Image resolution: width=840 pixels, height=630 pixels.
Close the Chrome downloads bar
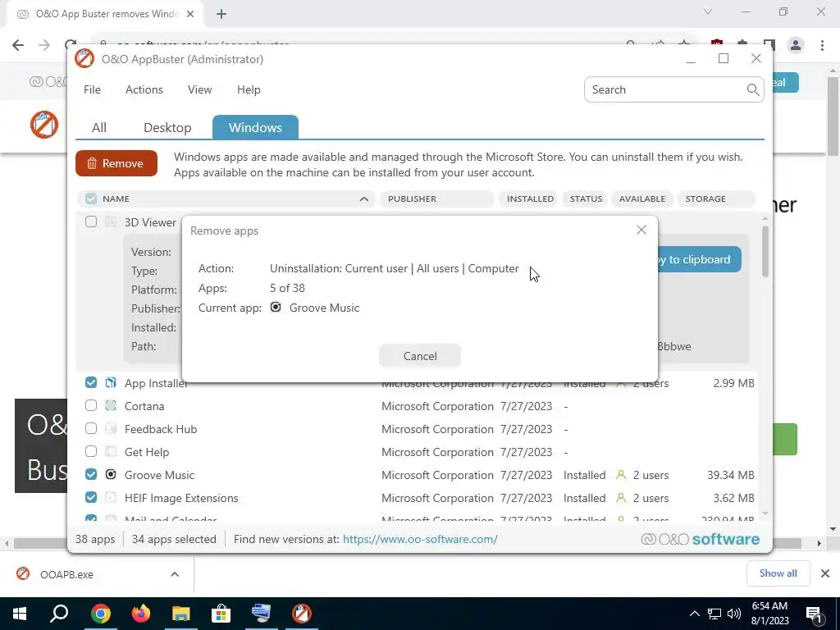pyautogui.click(x=825, y=573)
